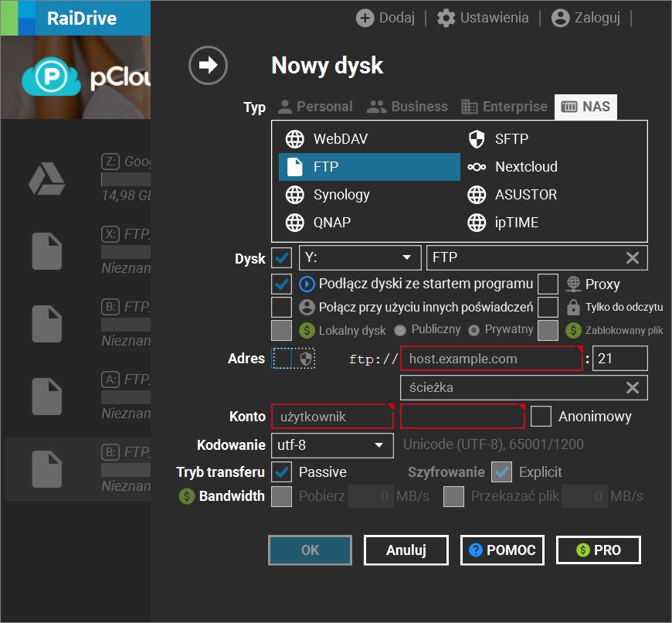Select Synology storage type
The image size is (672, 623).
tap(369, 195)
